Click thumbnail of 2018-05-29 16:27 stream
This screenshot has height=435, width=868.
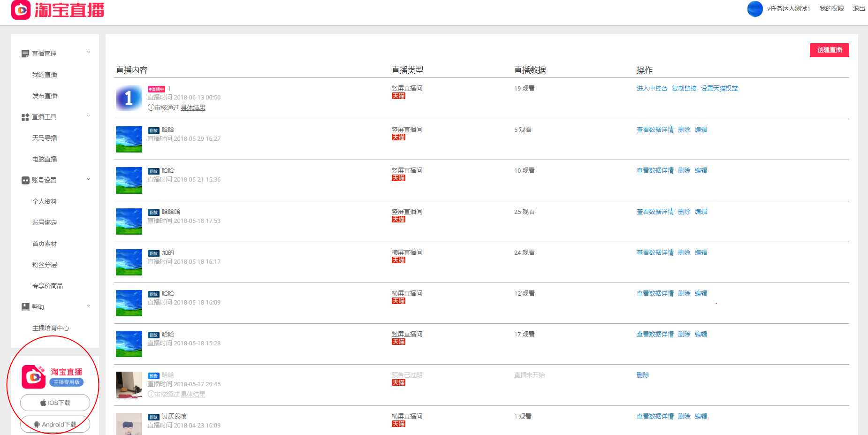click(x=129, y=139)
